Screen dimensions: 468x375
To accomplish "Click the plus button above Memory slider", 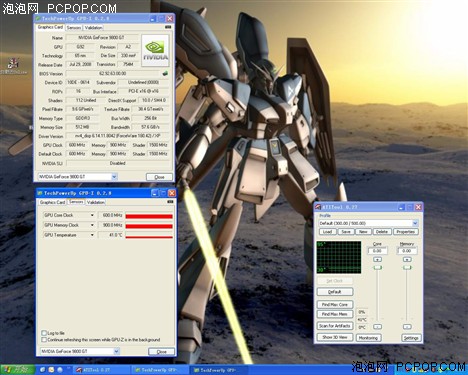I will coord(407,259).
